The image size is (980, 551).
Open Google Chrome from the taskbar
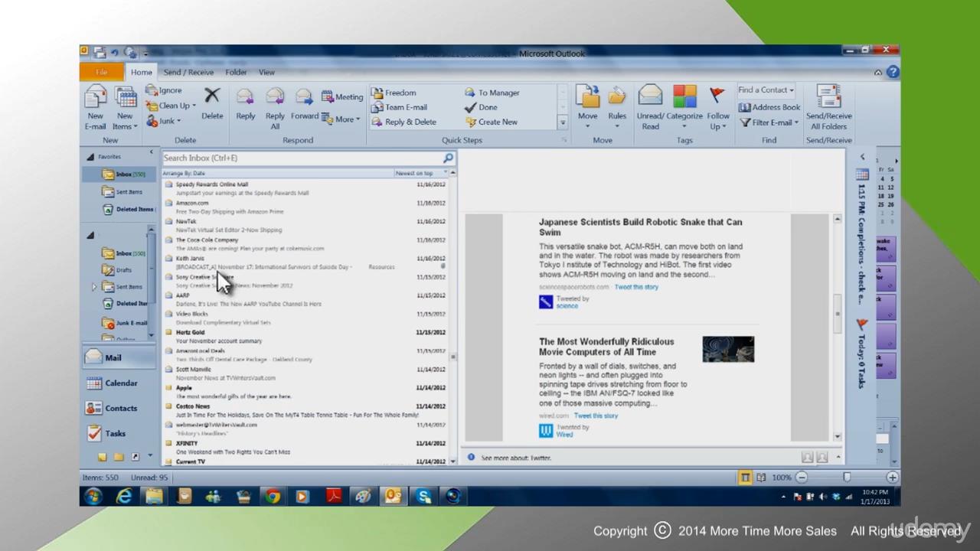tap(273, 497)
